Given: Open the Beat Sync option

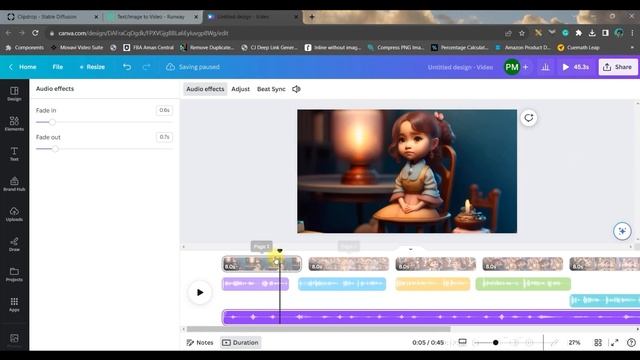Looking at the screenshot, I should pos(271,89).
